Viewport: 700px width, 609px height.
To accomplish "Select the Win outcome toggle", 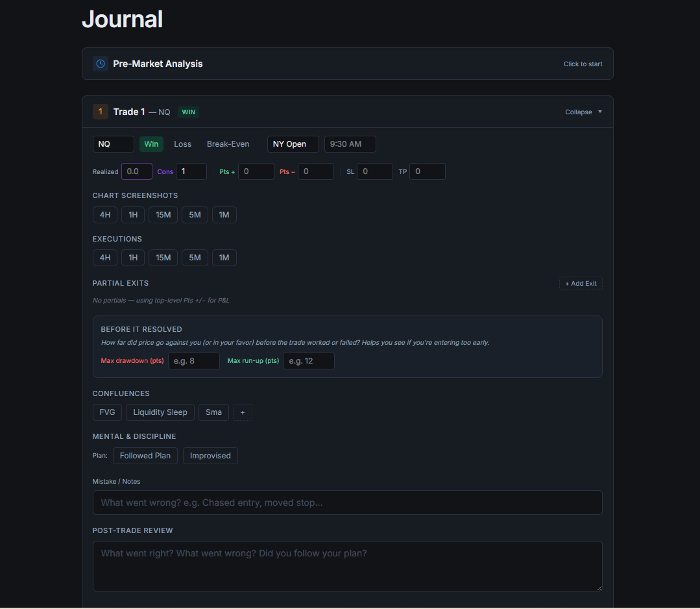I will coord(151,143).
